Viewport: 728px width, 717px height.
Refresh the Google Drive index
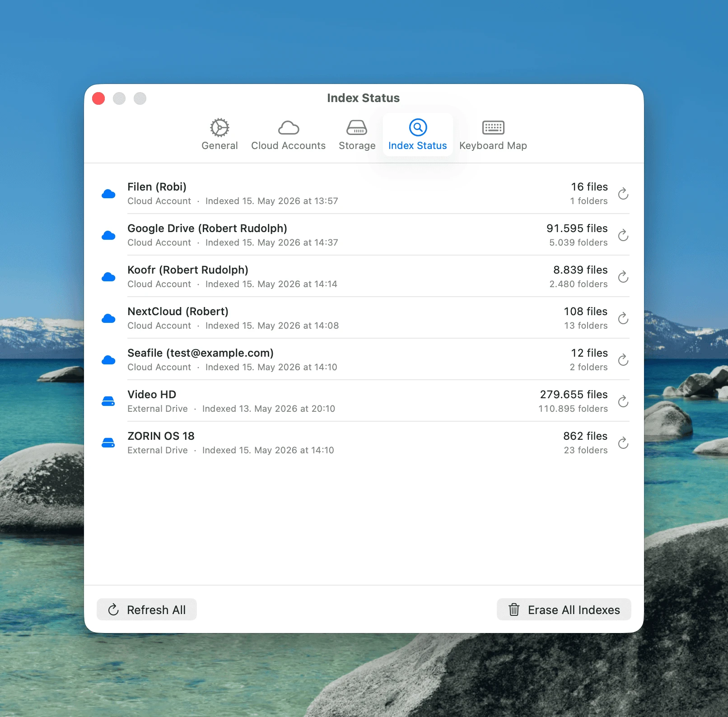coord(623,235)
